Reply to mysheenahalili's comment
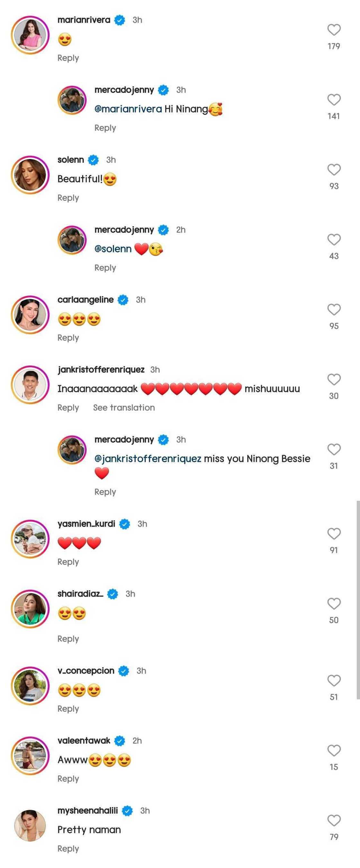This screenshot has width=360, height=868. click(x=68, y=848)
